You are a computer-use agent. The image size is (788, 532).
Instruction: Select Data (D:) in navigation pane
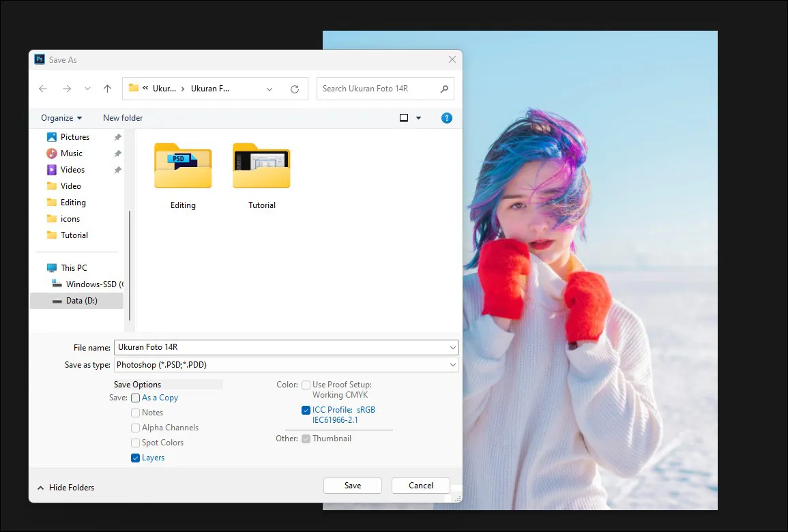click(x=81, y=301)
